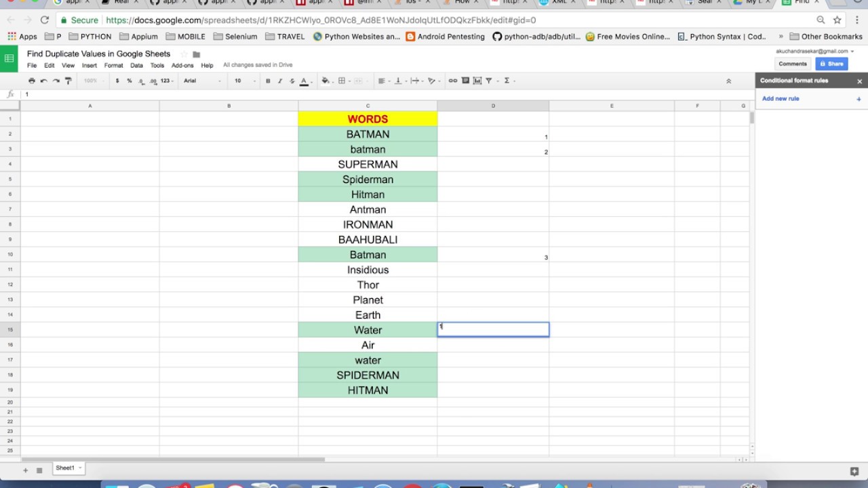Click the Comments button
The height and width of the screenshot is (488, 868).
pos(793,64)
